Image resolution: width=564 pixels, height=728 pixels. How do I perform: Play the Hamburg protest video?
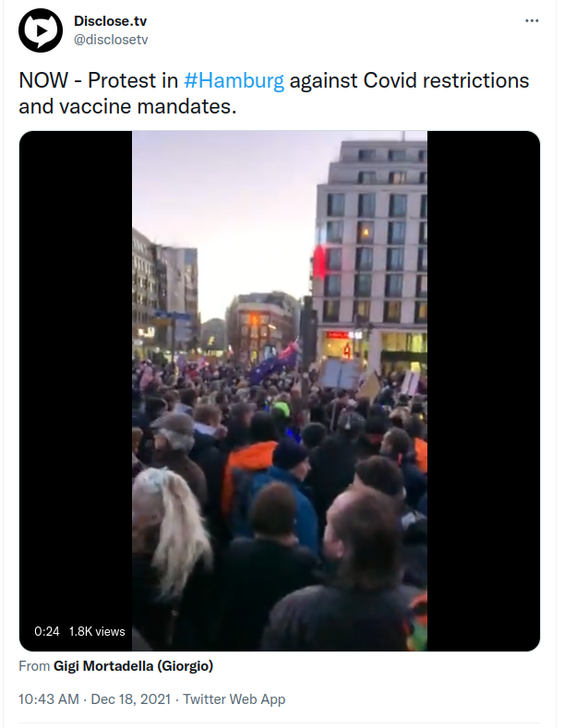pyautogui.click(x=279, y=391)
